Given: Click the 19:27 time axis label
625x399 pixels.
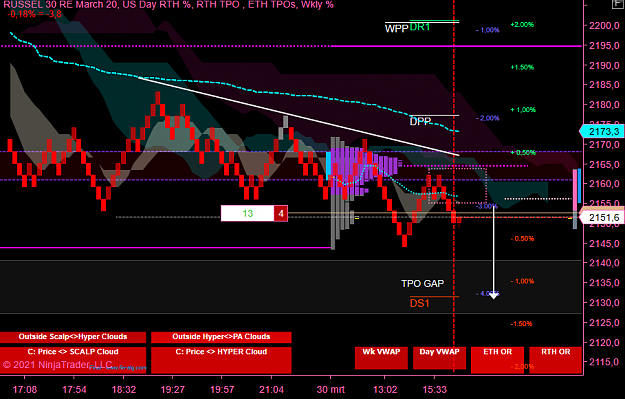Looking at the screenshot, I should tap(173, 389).
